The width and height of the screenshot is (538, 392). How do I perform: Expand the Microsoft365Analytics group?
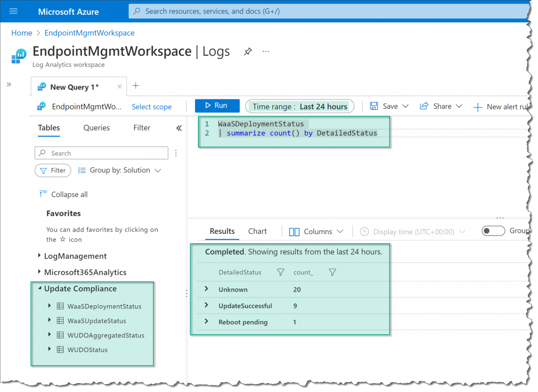[x=39, y=272]
